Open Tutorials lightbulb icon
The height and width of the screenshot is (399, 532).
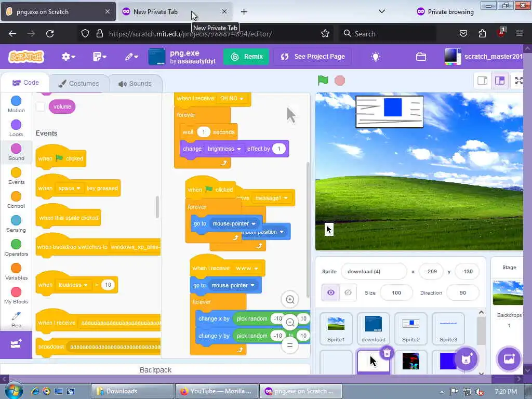point(375,57)
